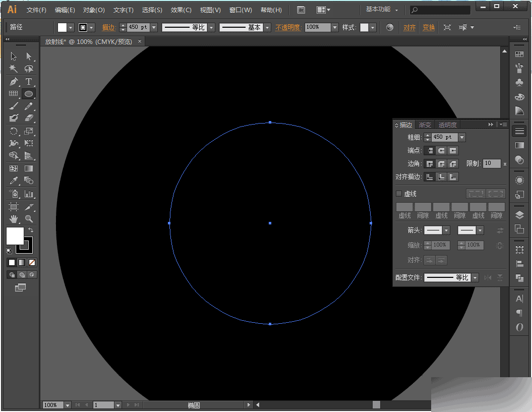Click the 描边 stroke link in control bar

coord(109,28)
